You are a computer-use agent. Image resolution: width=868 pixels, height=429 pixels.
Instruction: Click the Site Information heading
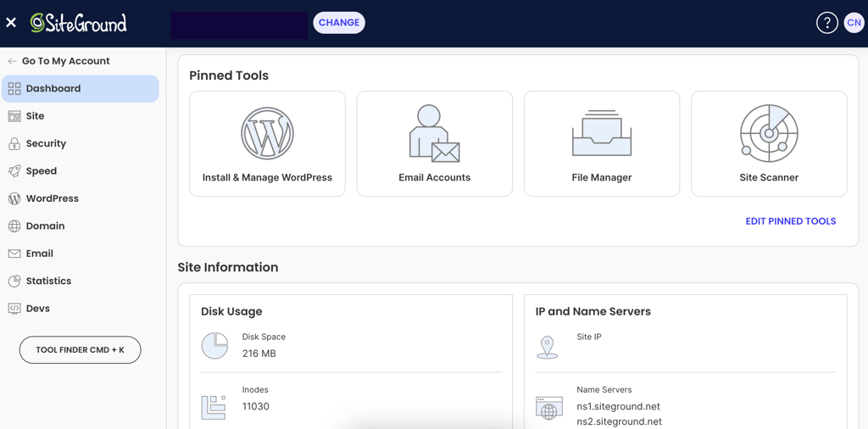pyautogui.click(x=227, y=267)
